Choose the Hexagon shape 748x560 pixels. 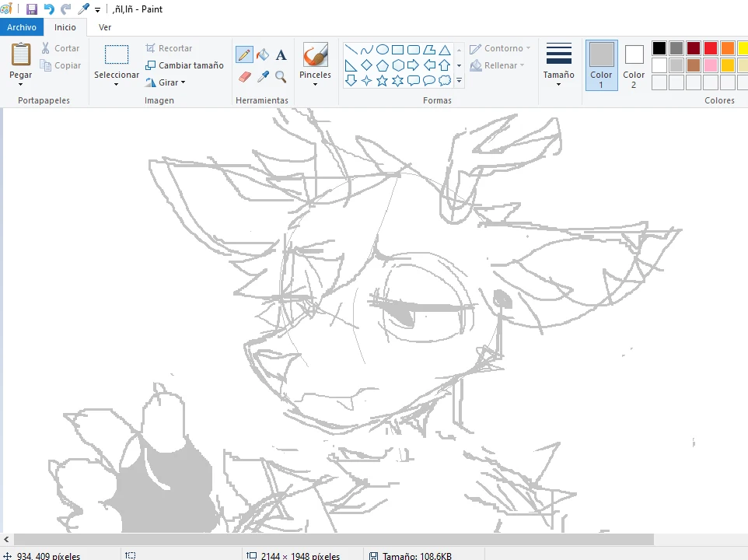coord(398,65)
